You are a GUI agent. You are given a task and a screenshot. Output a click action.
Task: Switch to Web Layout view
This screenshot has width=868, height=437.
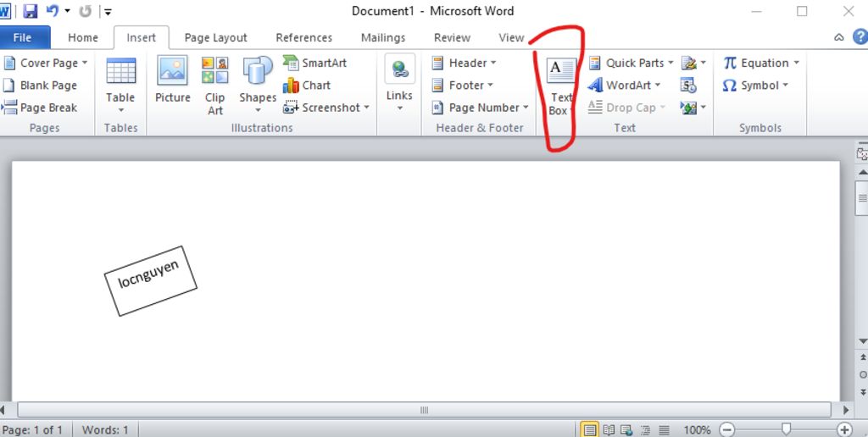point(626,430)
